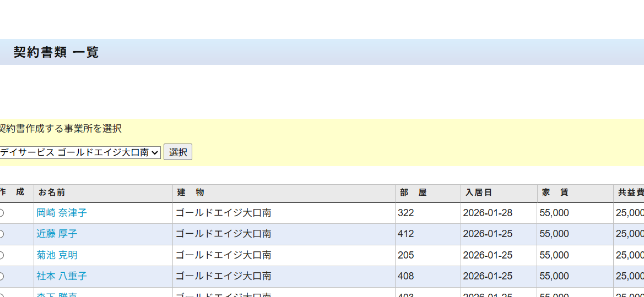The width and height of the screenshot is (644, 297).
Task: Click the 建物 column header
Action: (191, 193)
